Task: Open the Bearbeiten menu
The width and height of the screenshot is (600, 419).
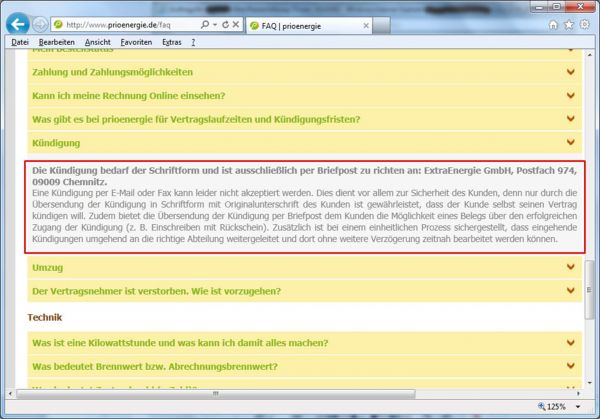Action: [x=57, y=42]
